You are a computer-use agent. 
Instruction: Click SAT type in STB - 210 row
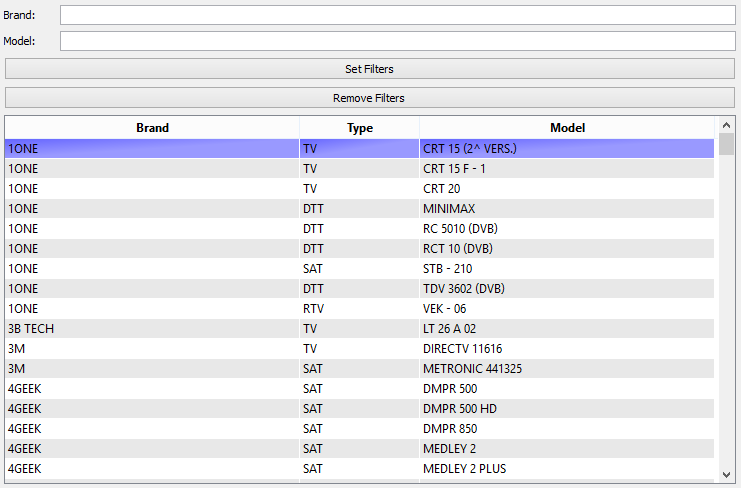[360, 269]
